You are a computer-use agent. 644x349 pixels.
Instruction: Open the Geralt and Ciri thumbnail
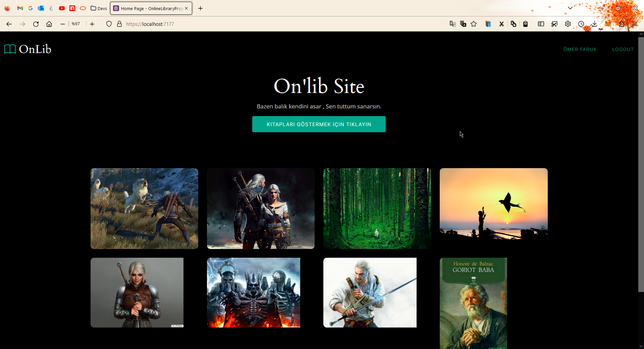(x=261, y=208)
